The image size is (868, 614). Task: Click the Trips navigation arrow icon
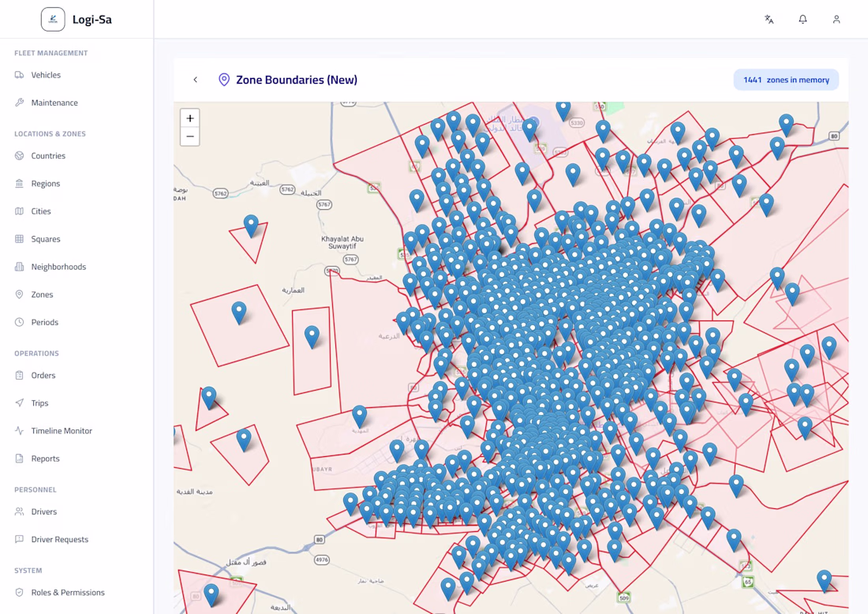point(20,402)
